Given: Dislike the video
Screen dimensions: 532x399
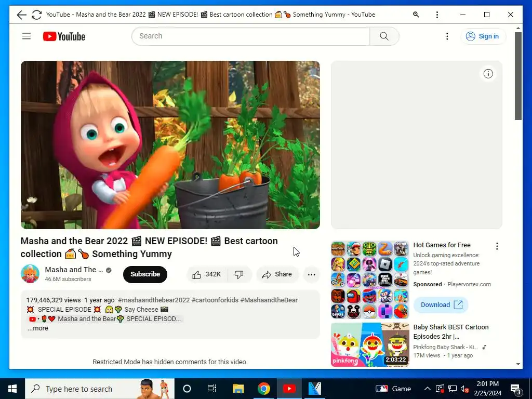Looking at the screenshot, I should click(x=239, y=274).
